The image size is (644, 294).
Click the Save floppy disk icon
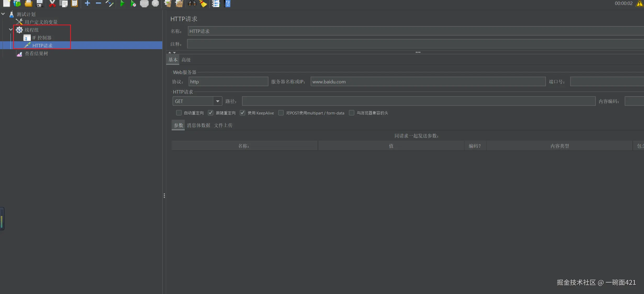40,3
